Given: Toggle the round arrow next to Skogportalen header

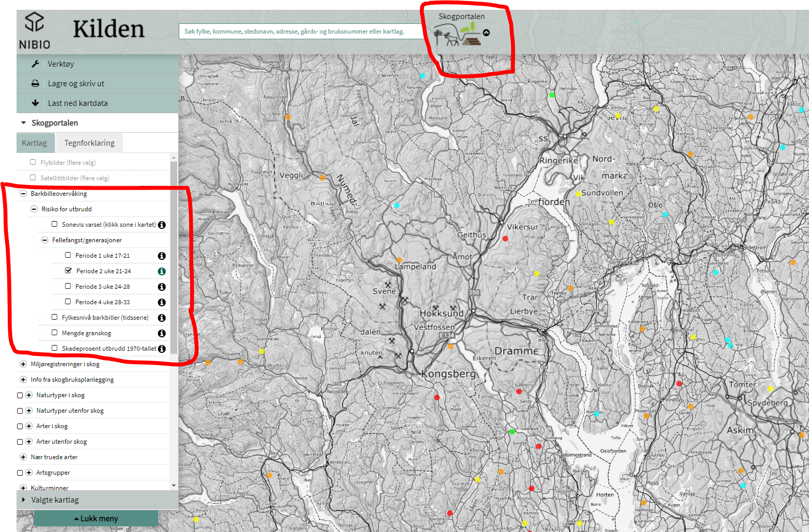Looking at the screenshot, I should [x=486, y=33].
